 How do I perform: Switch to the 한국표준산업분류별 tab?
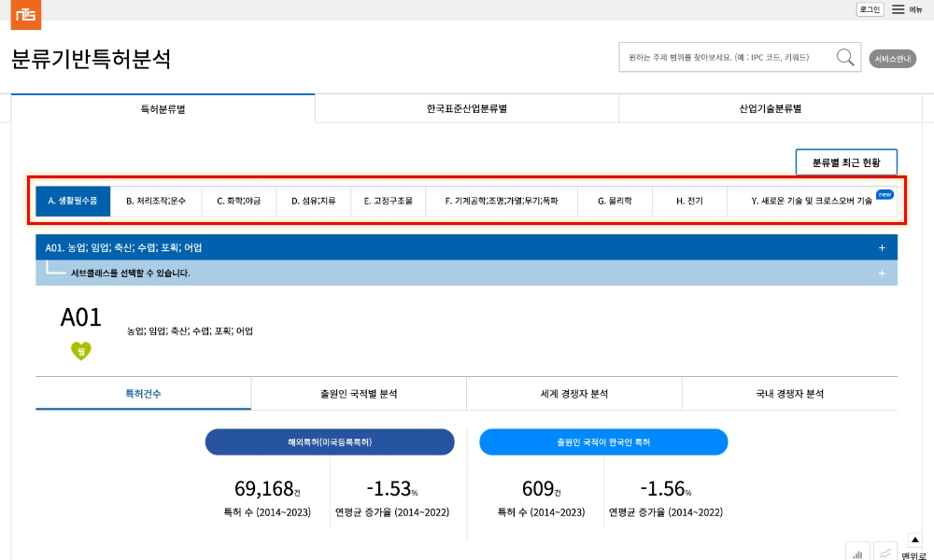[x=466, y=109]
